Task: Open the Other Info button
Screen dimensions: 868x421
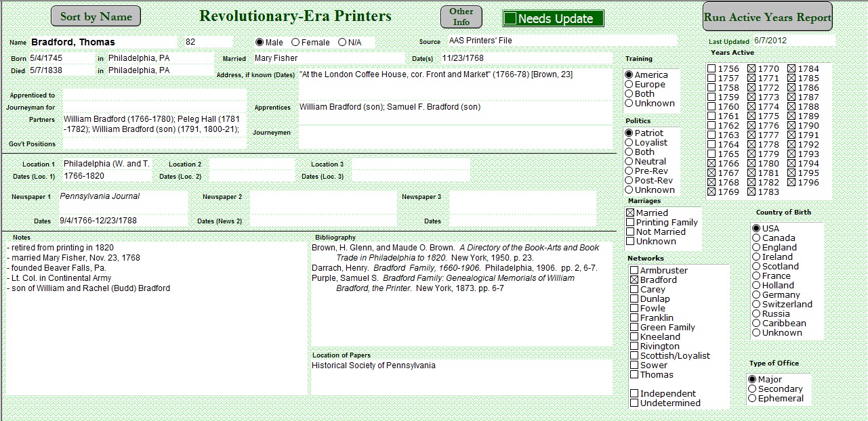Action: click(461, 16)
